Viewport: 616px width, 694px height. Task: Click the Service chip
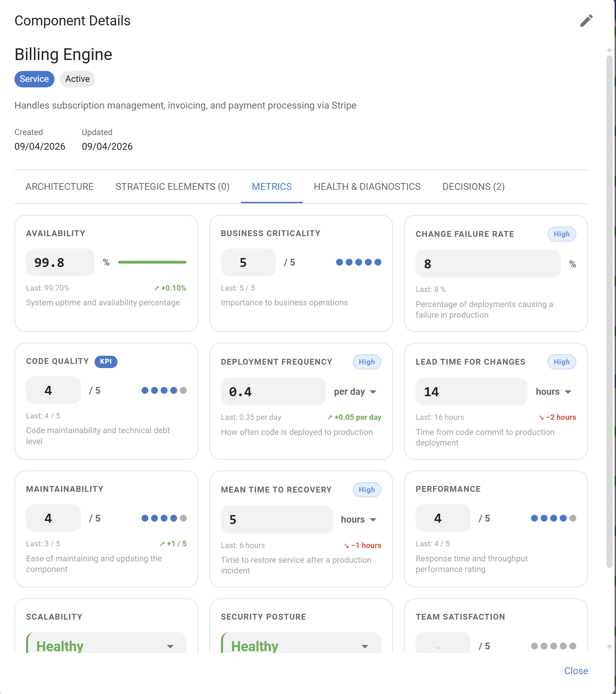(34, 79)
